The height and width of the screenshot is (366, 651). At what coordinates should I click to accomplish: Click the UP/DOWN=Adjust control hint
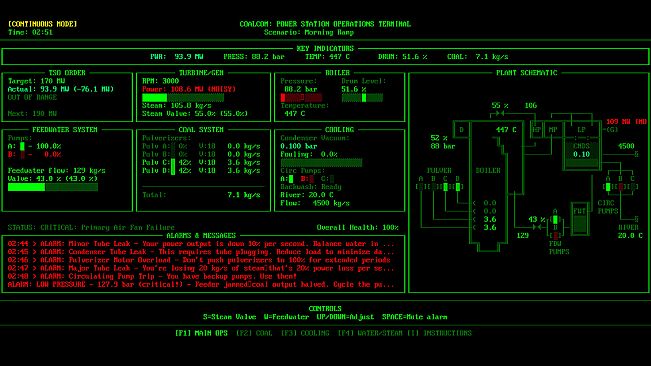(345, 317)
